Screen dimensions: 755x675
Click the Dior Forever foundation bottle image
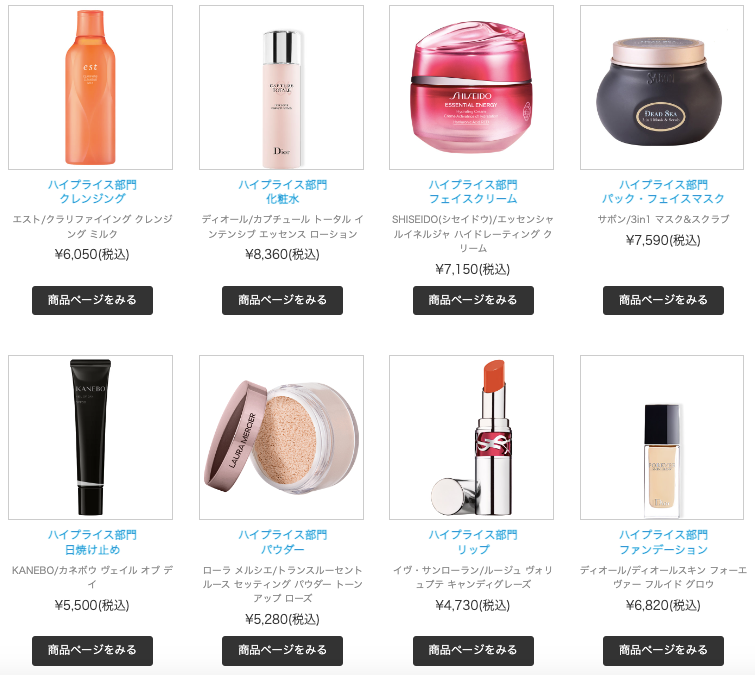(x=662, y=437)
